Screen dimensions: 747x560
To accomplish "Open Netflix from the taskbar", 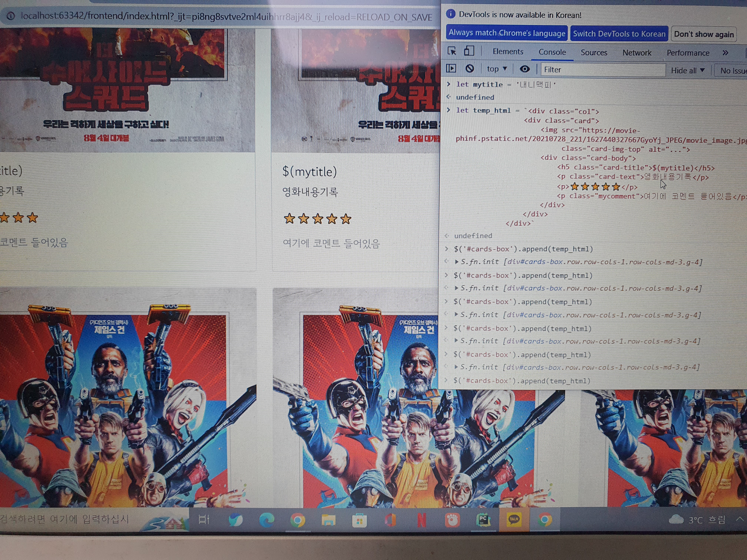I will pos(421,520).
